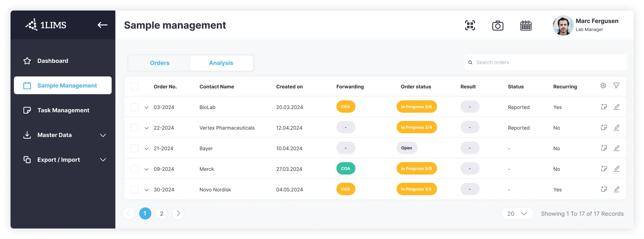Click the duplicate icon on the BioLab row

[604, 107]
